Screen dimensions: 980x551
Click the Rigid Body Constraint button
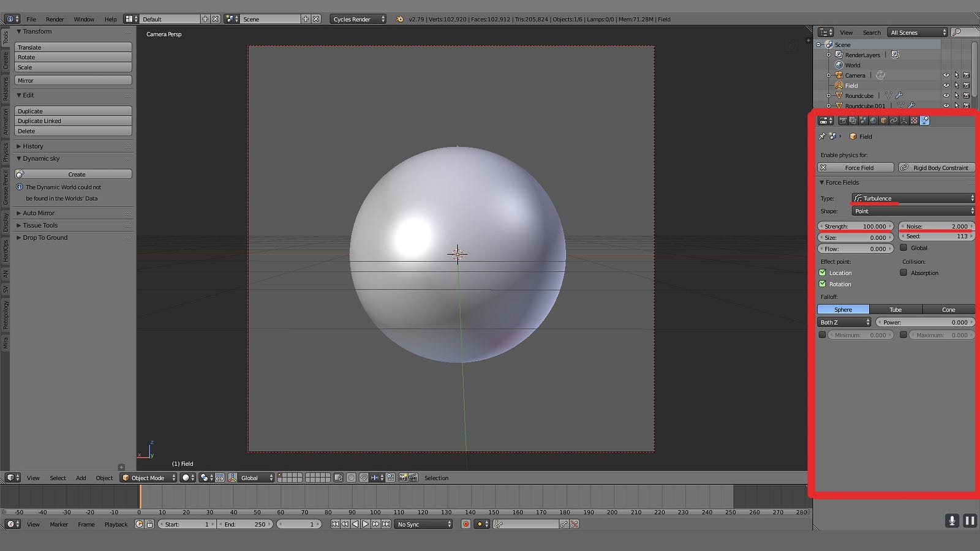[x=936, y=168]
